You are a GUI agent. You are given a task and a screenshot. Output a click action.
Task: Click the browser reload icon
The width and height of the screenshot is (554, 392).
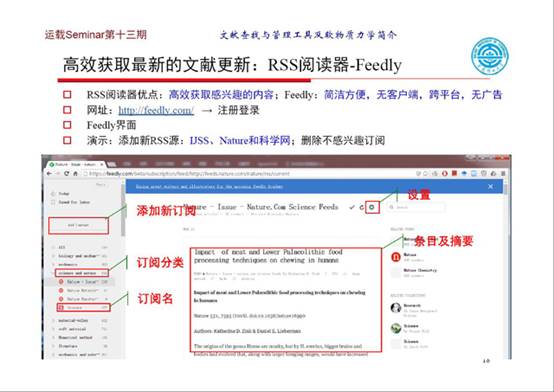66,174
